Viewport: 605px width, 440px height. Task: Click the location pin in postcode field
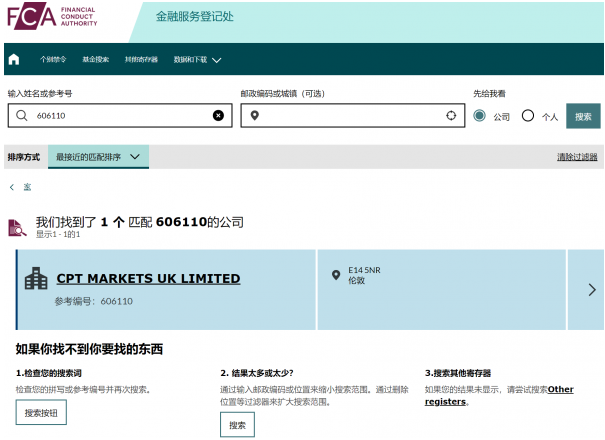[x=255, y=116]
